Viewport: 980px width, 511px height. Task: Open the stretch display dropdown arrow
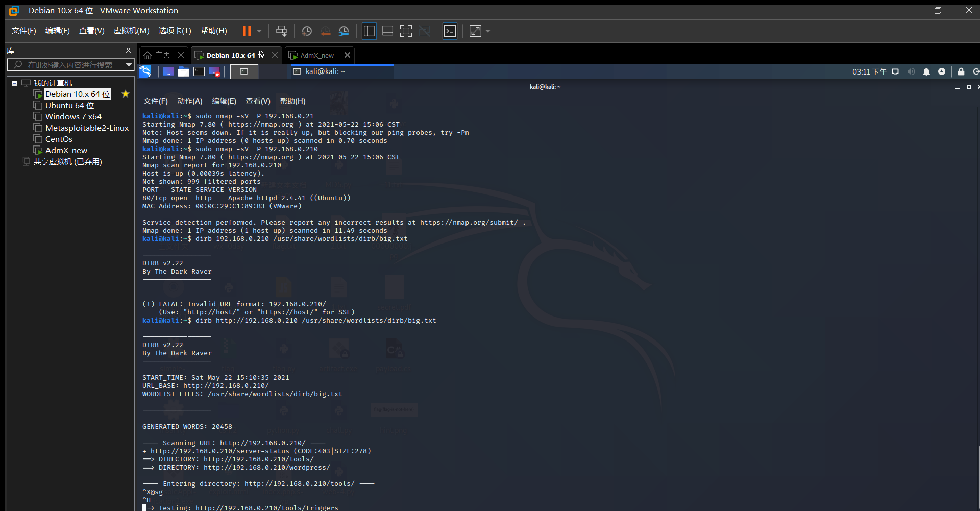488,31
